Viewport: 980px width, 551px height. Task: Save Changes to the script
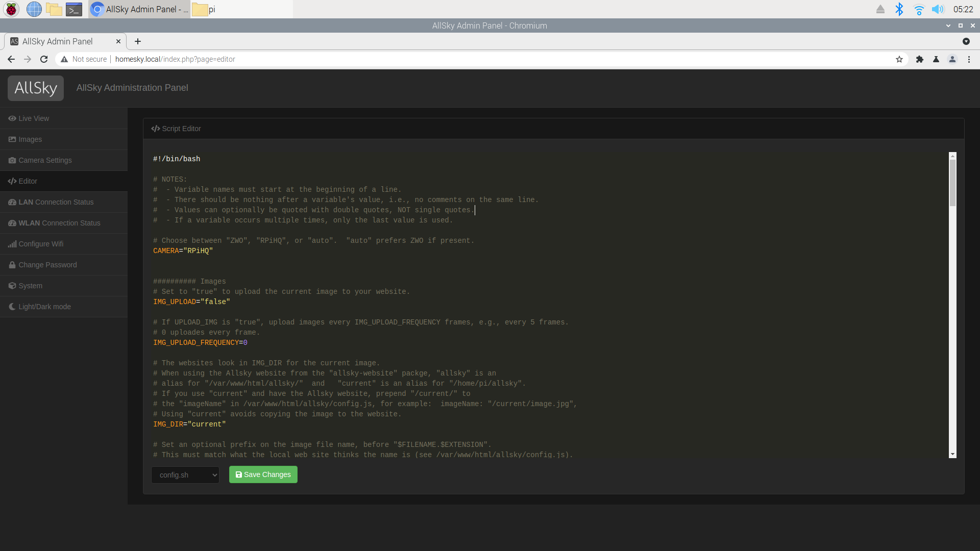(263, 474)
